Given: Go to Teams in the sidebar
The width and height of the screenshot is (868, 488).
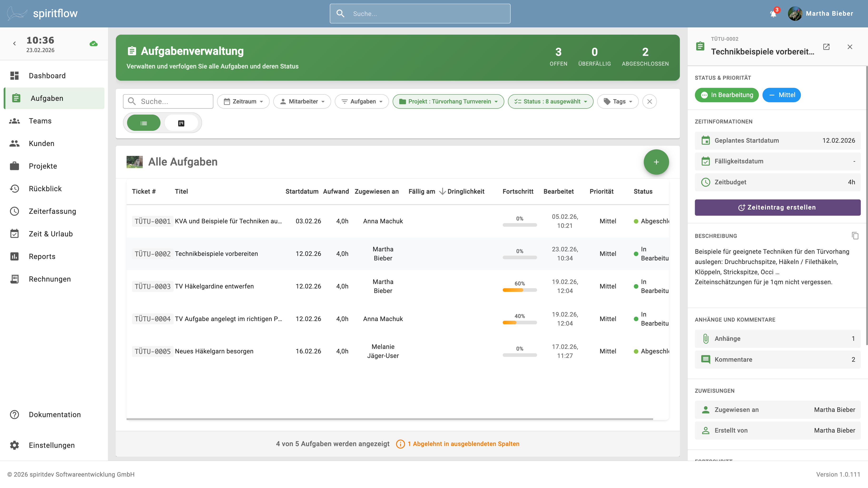Looking at the screenshot, I should coord(54,121).
